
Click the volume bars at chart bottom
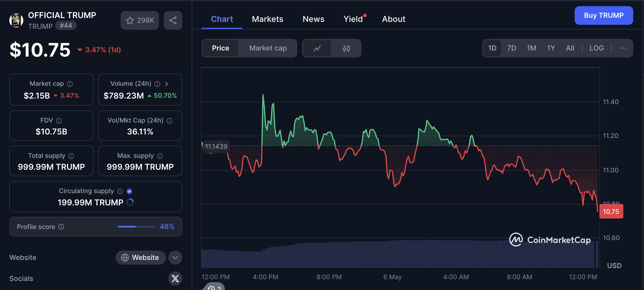(400, 254)
